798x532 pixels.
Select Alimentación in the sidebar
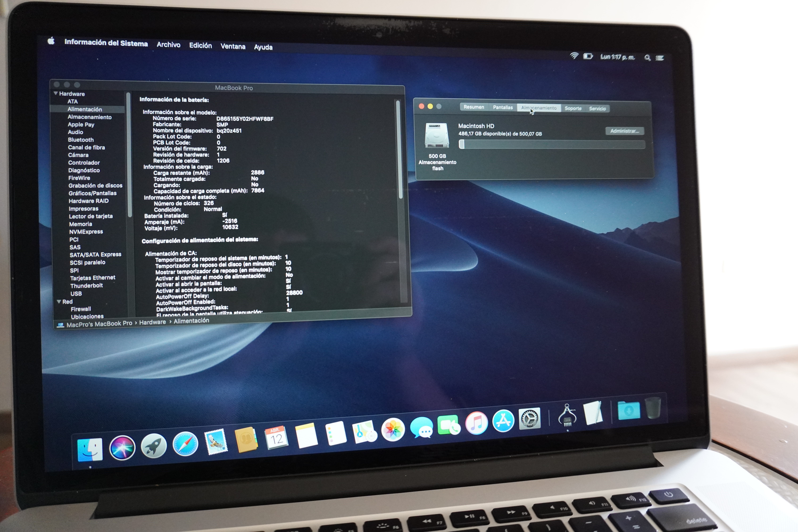[x=85, y=109]
